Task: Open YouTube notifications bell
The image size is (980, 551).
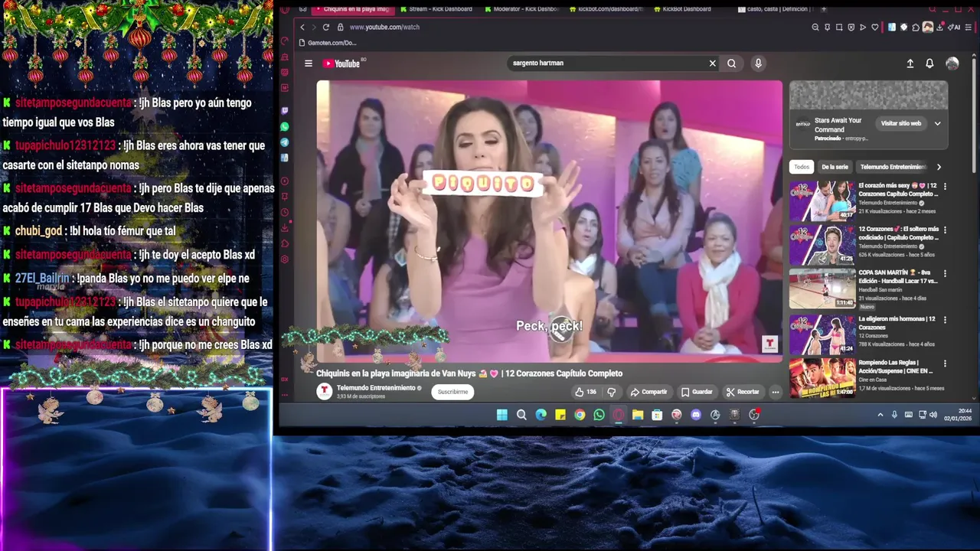Action: (929, 64)
